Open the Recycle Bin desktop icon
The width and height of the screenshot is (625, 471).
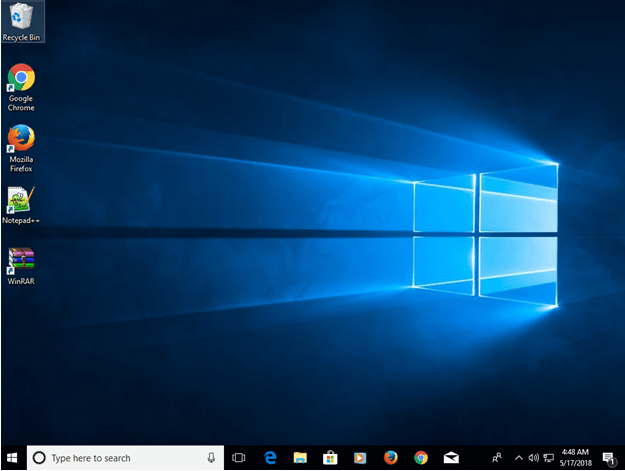[x=21, y=18]
